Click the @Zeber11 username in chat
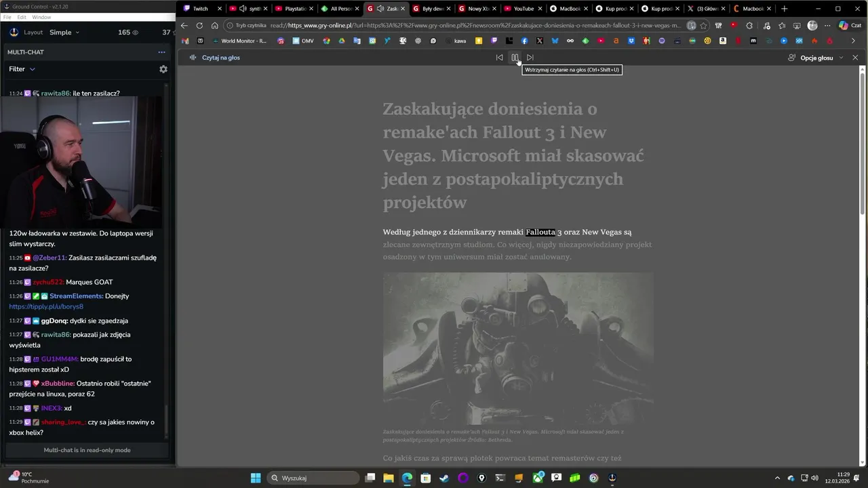Screen dimensions: 868x488 point(50,258)
